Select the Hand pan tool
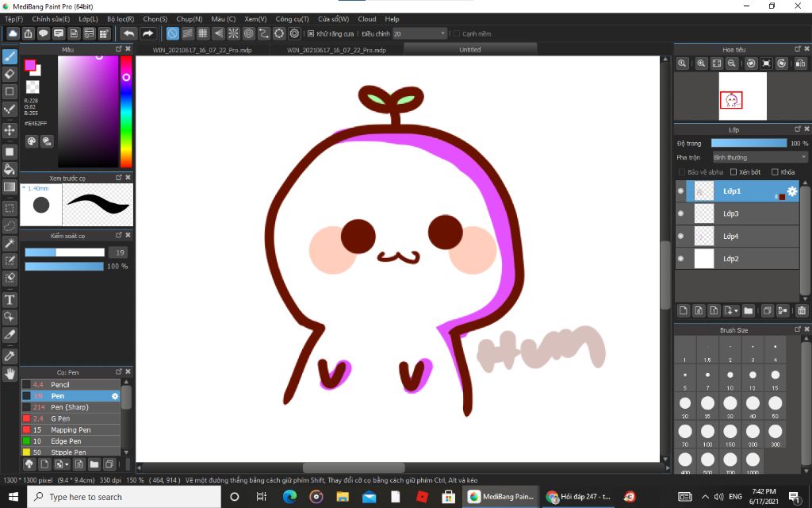 10,373
